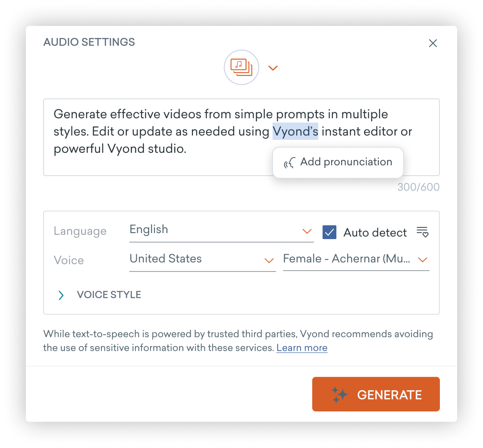The image size is (483, 448).
Task: Choose Add pronunciation from popup
Action: 338,162
